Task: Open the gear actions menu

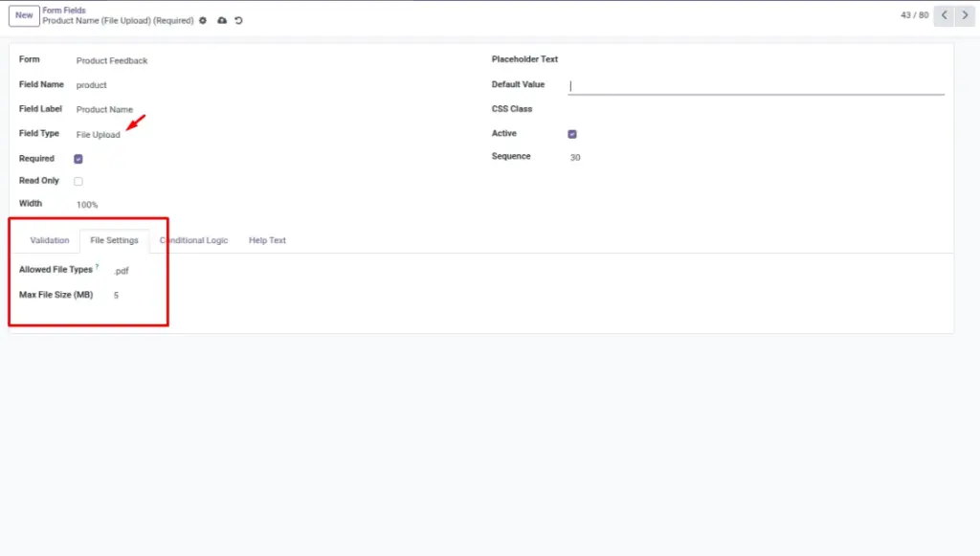Action: [203, 21]
